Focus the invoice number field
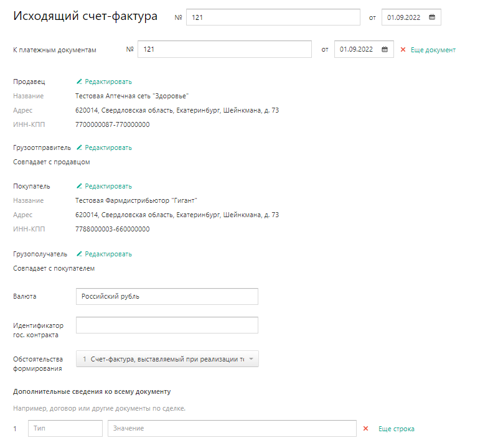The width and height of the screenshot is (498, 448). (x=273, y=17)
